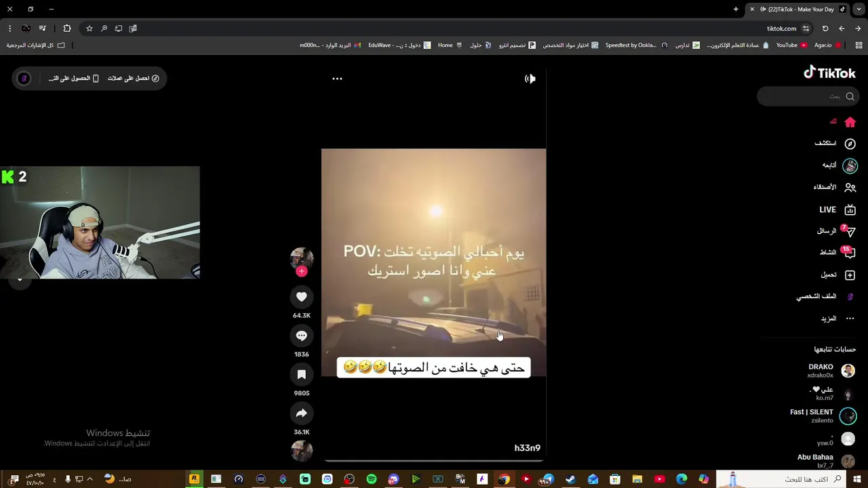Show hidden system tray icons
Viewport: 868px width, 488px height.
(x=90, y=479)
